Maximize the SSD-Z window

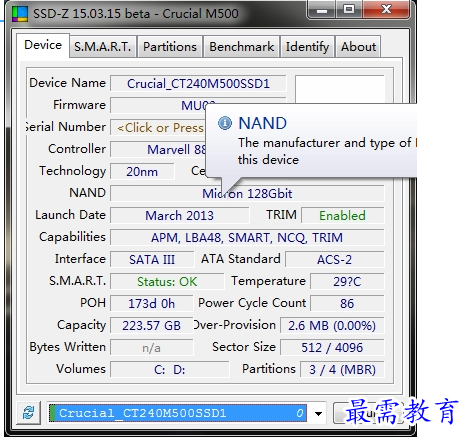point(349,10)
